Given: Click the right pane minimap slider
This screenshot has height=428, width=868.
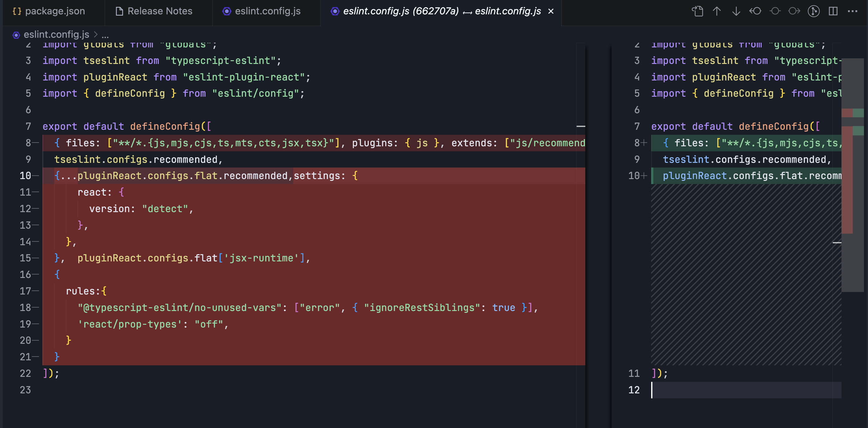Looking at the screenshot, I should pyautogui.click(x=852, y=175).
